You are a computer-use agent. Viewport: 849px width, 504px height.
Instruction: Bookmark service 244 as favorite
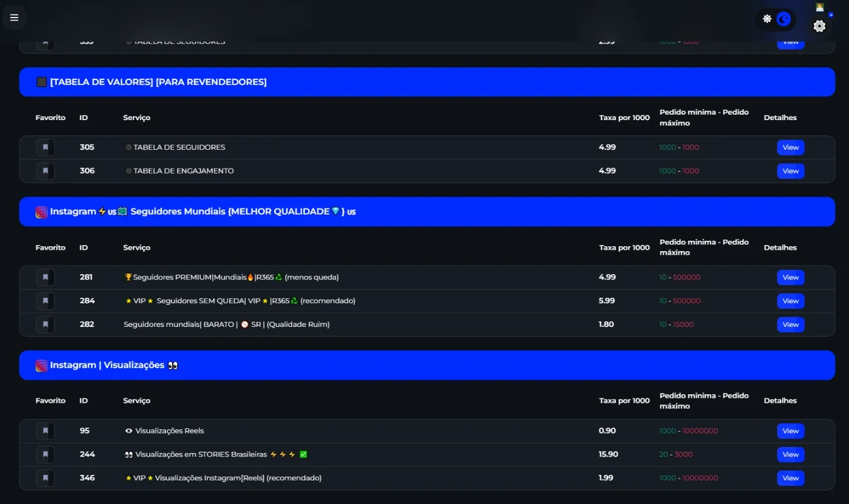(x=45, y=454)
